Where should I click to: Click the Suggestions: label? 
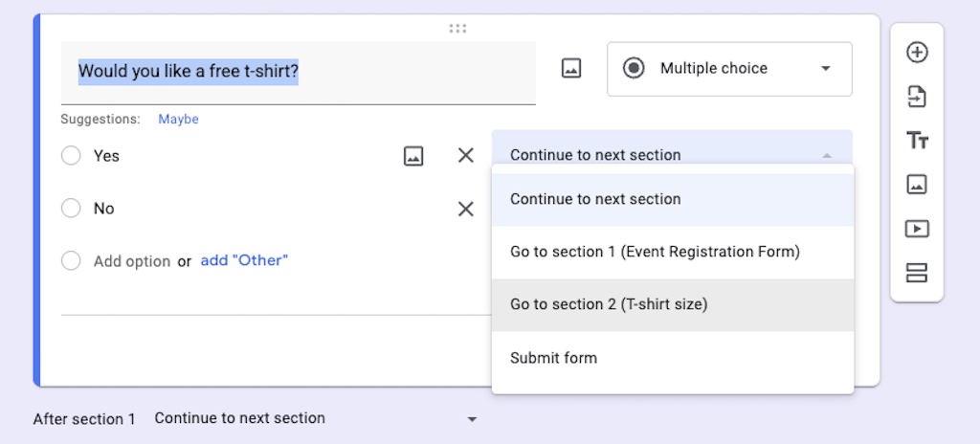100,119
